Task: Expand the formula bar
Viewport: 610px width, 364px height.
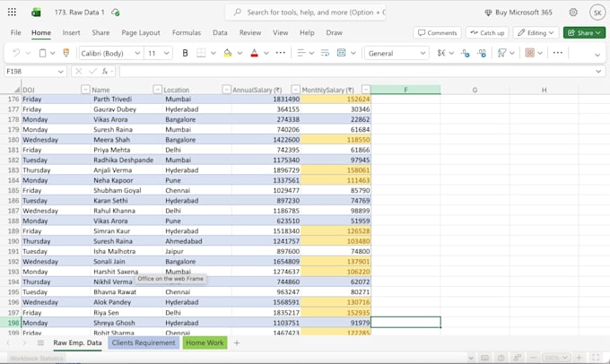Action: 598,71
